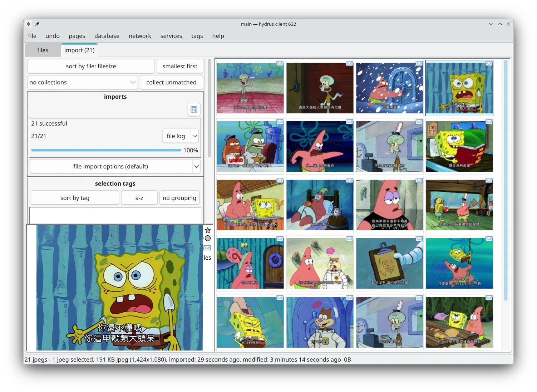
Task: Click the collect unmatched button
Action: tap(171, 82)
